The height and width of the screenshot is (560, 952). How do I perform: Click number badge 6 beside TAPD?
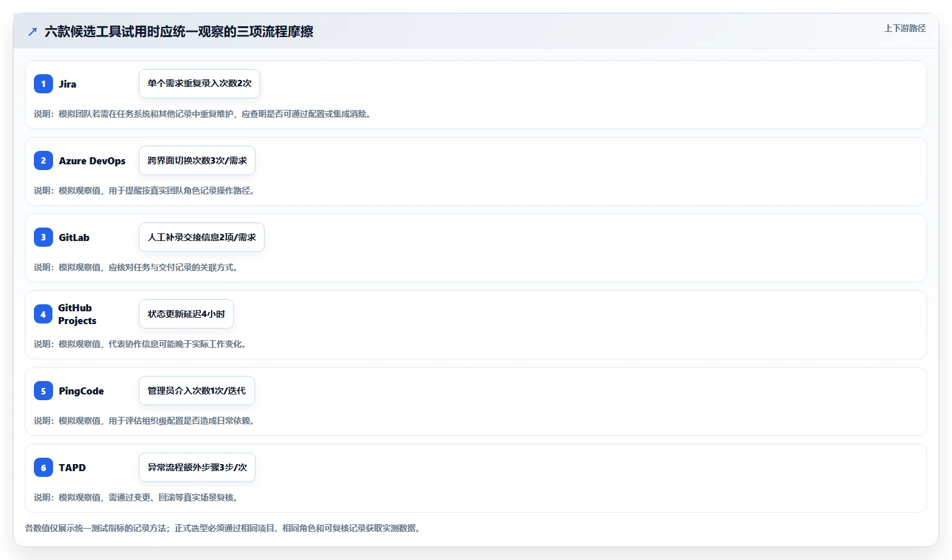(43, 467)
